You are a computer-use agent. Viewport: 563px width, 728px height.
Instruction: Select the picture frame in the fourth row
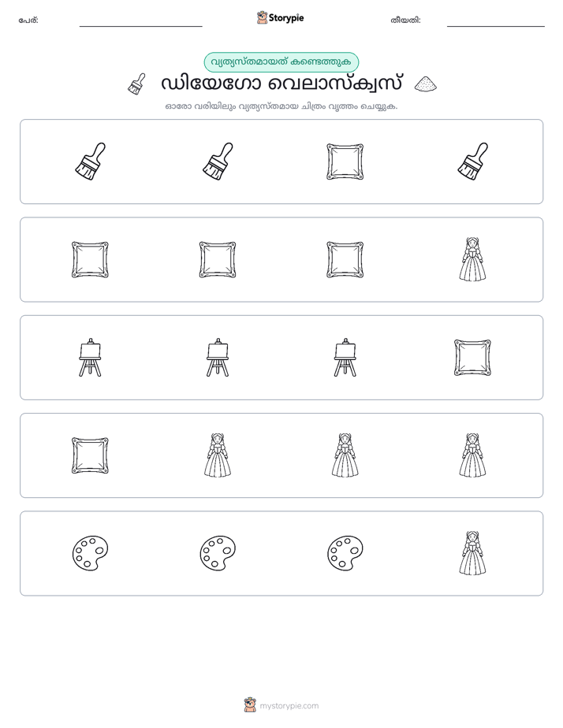pos(90,455)
